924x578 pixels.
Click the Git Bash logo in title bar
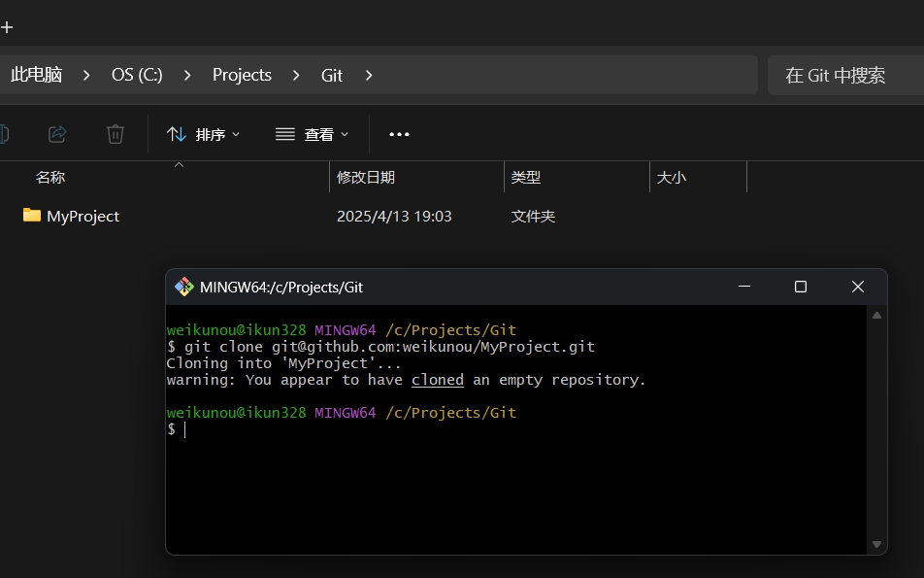pos(183,288)
